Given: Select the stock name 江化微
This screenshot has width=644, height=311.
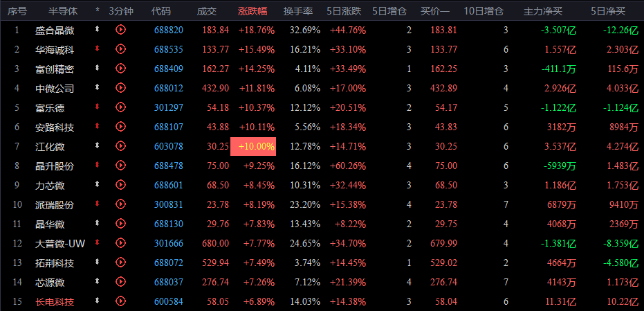Looking at the screenshot, I should pos(50,147).
